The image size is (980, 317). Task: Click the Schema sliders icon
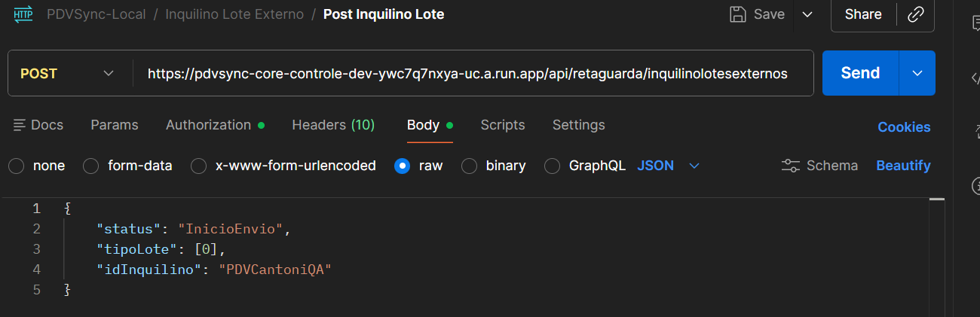[x=791, y=166]
